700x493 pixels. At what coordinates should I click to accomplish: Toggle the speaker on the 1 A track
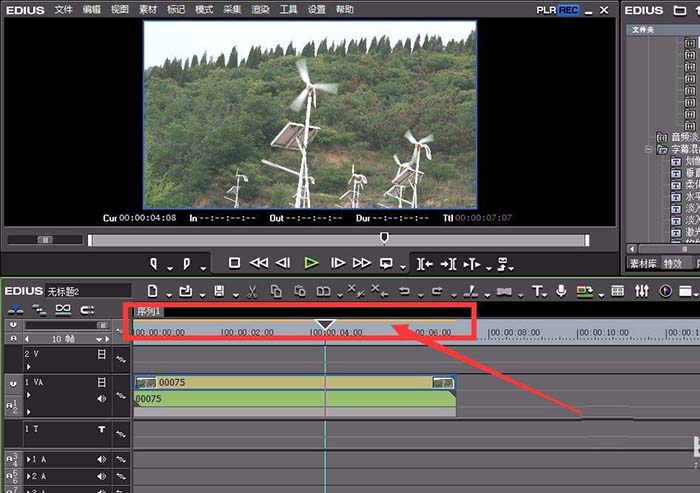click(x=101, y=460)
